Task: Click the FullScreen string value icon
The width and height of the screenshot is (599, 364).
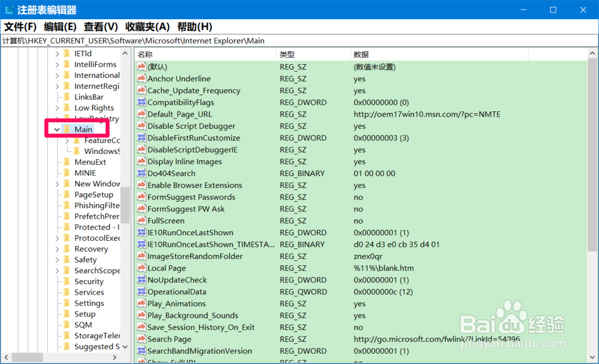Action: tap(141, 221)
